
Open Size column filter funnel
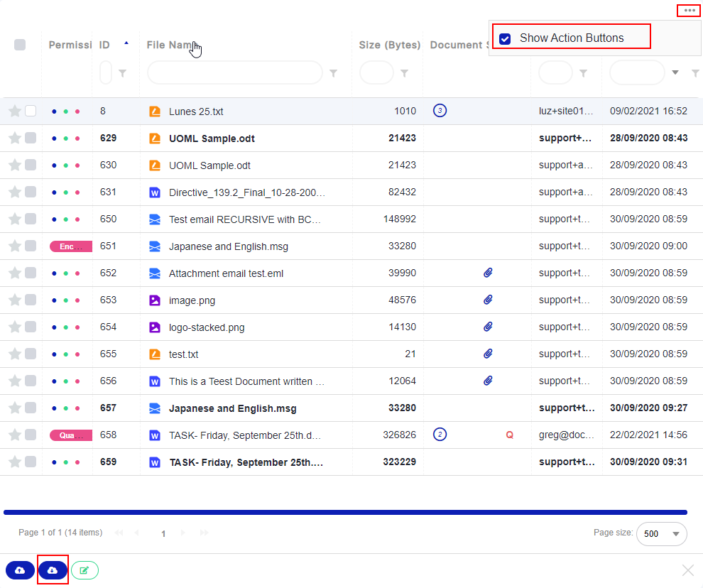pyautogui.click(x=404, y=73)
